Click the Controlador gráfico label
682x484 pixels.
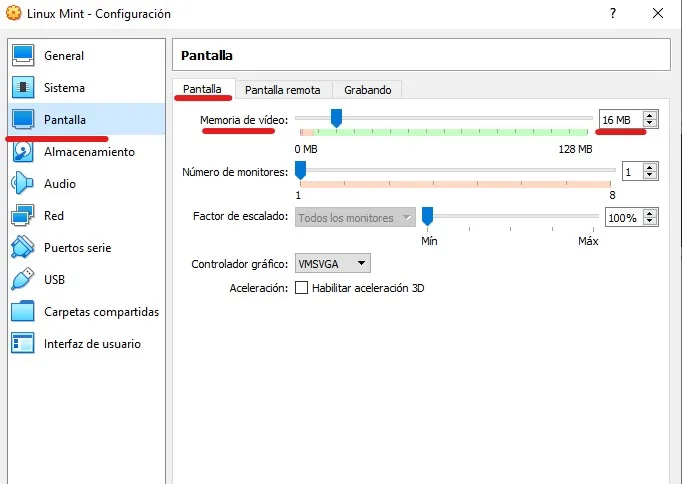coord(240,264)
